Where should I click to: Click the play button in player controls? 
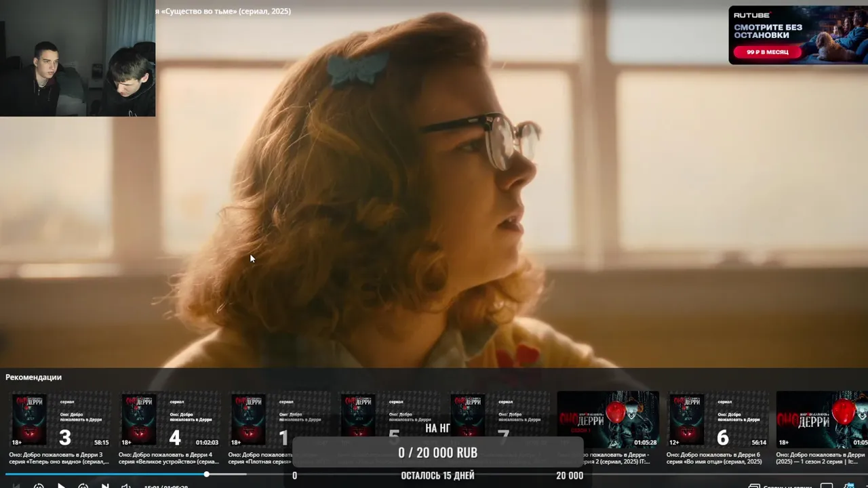point(61,485)
